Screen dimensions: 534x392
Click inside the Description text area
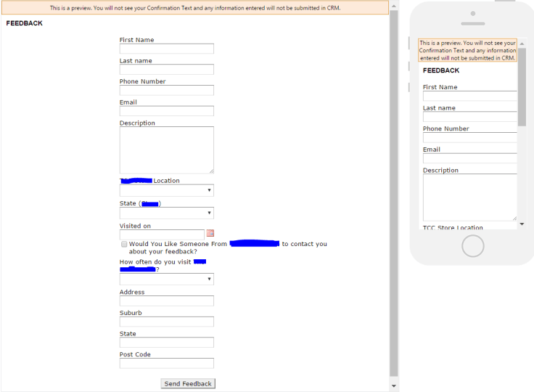point(166,150)
